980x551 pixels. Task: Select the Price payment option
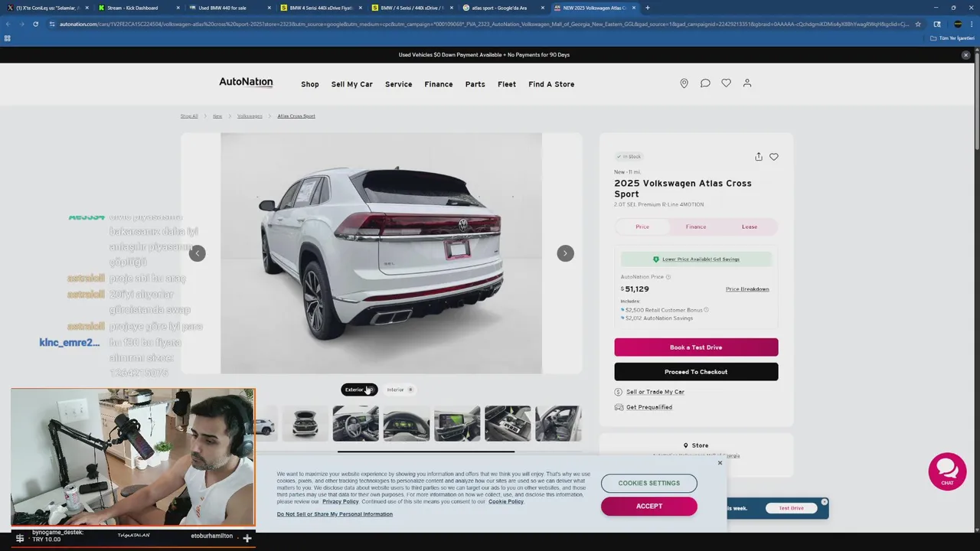[x=642, y=227]
